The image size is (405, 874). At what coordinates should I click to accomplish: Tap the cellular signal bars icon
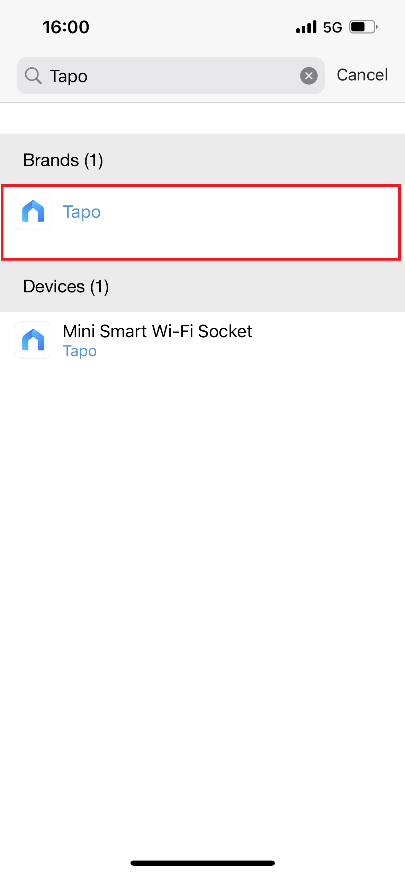click(x=306, y=27)
